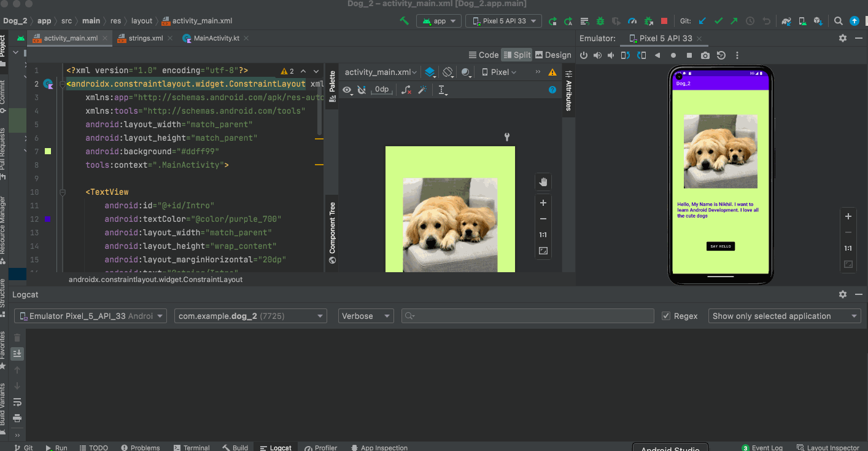Image resolution: width=868 pixels, height=451 pixels.
Task: Open Show only selected application dropdown
Action: tap(785, 316)
